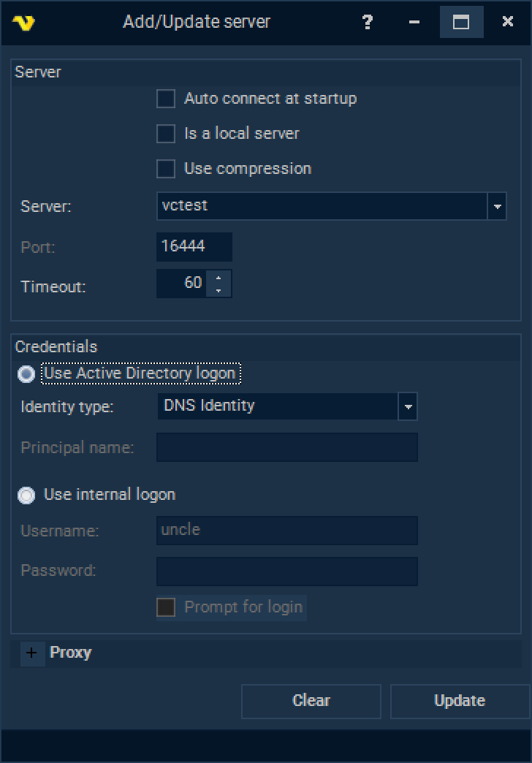
Task: Click inside the Server text field
Action: [x=314, y=206]
